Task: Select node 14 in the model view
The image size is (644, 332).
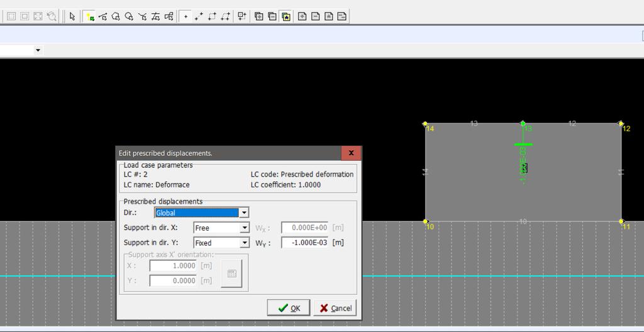Action: click(x=425, y=124)
